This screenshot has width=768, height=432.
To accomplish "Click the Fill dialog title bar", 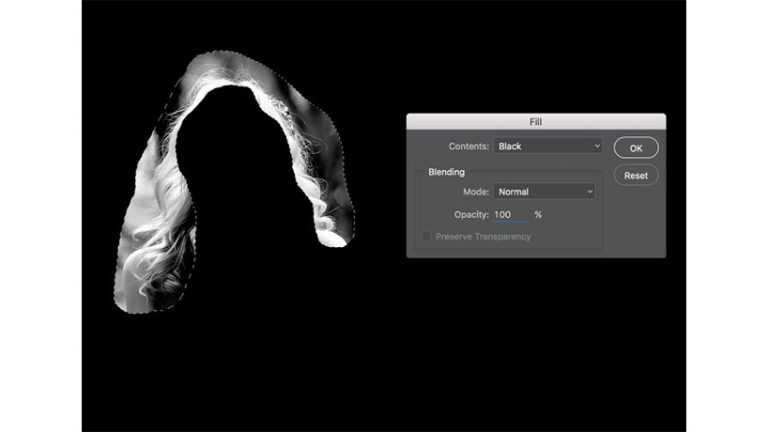I will pos(536,121).
